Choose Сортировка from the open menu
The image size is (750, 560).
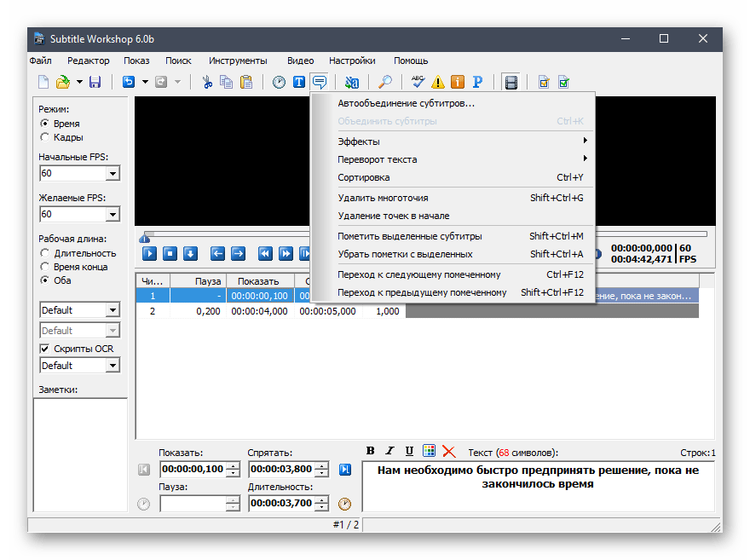point(364,177)
